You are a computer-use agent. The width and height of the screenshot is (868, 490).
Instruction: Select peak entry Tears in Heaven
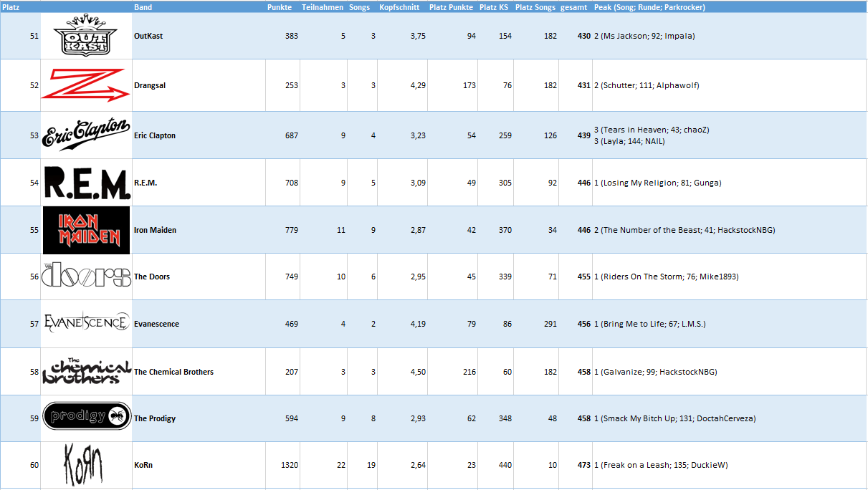(x=652, y=130)
